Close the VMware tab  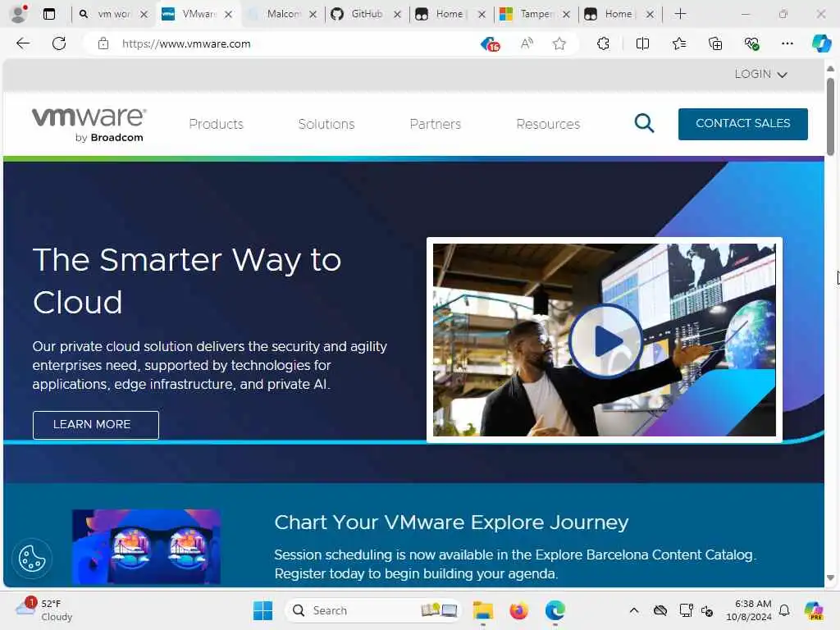[228, 15]
